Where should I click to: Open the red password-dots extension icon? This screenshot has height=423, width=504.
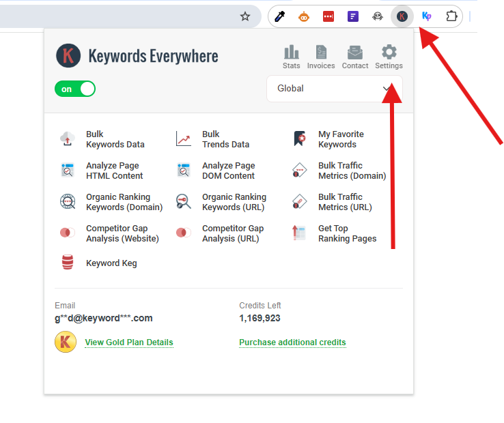click(x=328, y=16)
